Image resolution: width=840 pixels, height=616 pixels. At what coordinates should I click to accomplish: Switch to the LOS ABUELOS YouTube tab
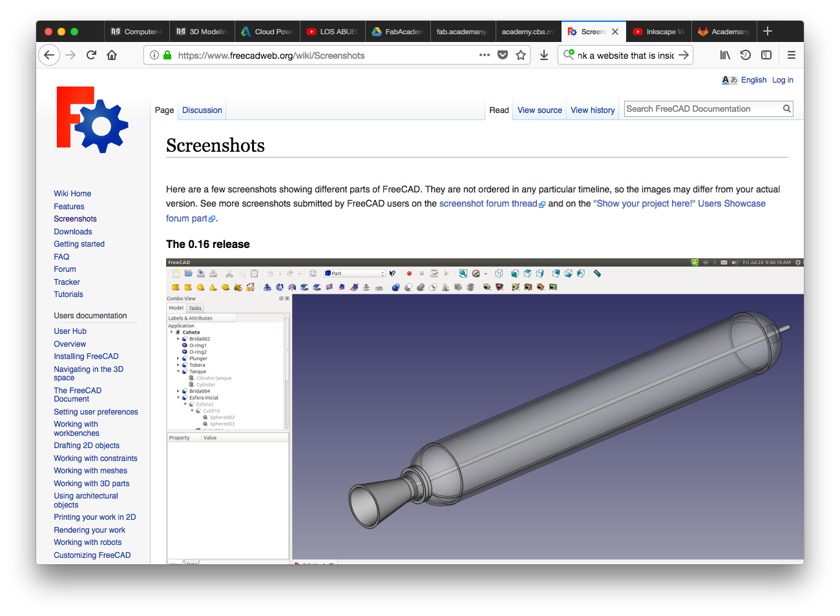click(x=332, y=32)
